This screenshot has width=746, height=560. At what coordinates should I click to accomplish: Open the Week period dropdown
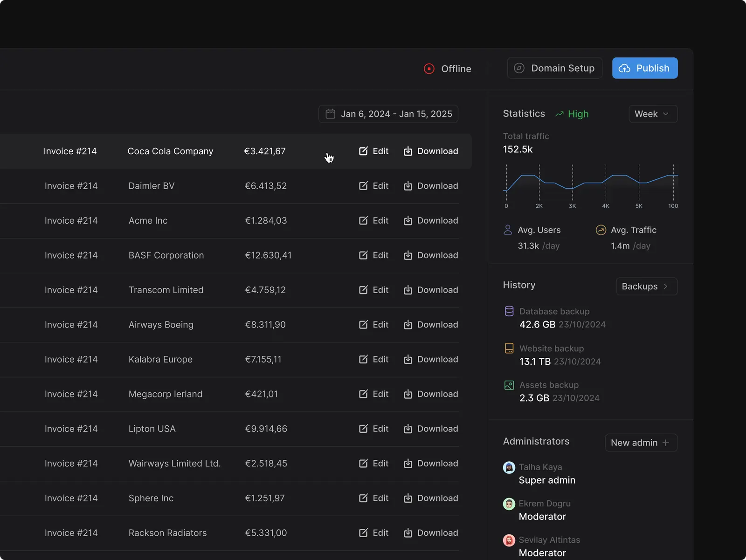point(653,114)
